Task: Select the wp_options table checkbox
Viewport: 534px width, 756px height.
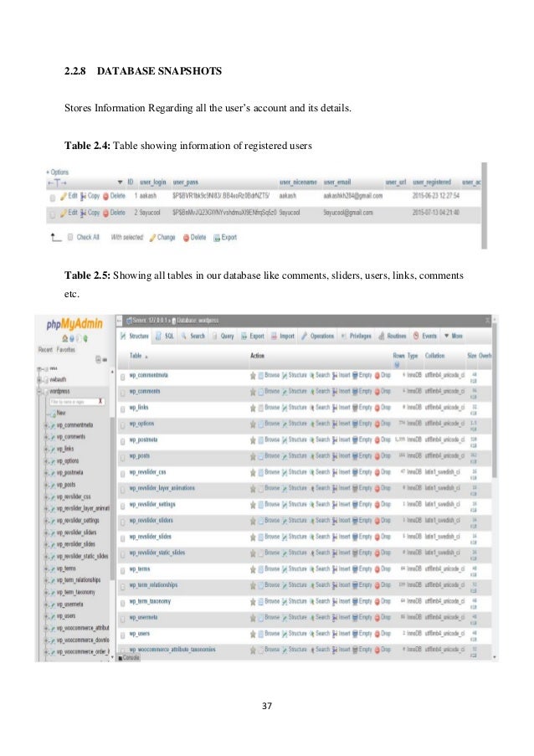Action: (123, 424)
